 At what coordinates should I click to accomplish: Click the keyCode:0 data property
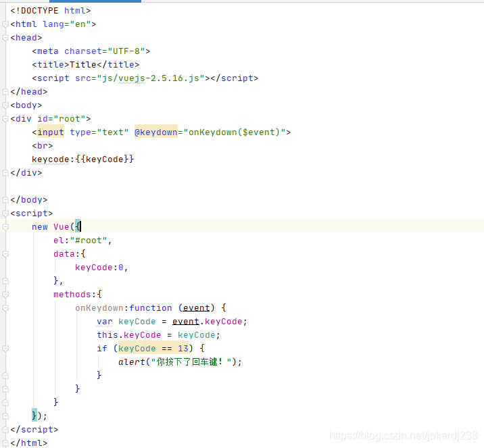99,268
